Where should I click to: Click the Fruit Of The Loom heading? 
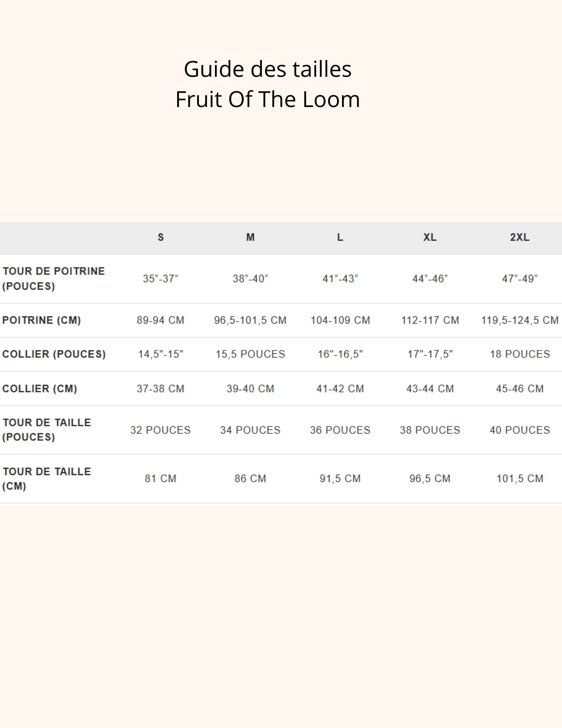268,99
